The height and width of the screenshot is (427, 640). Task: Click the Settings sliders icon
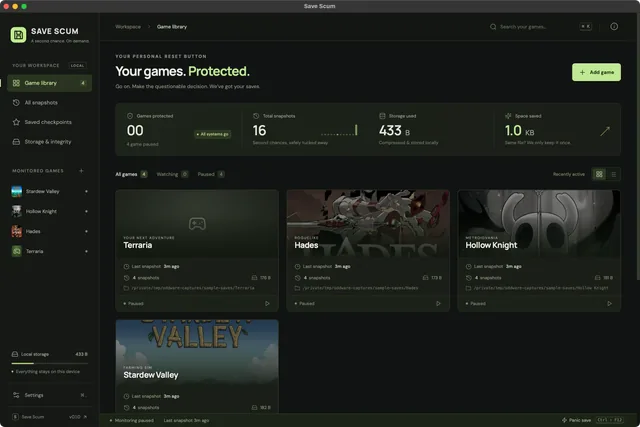coord(16,395)
